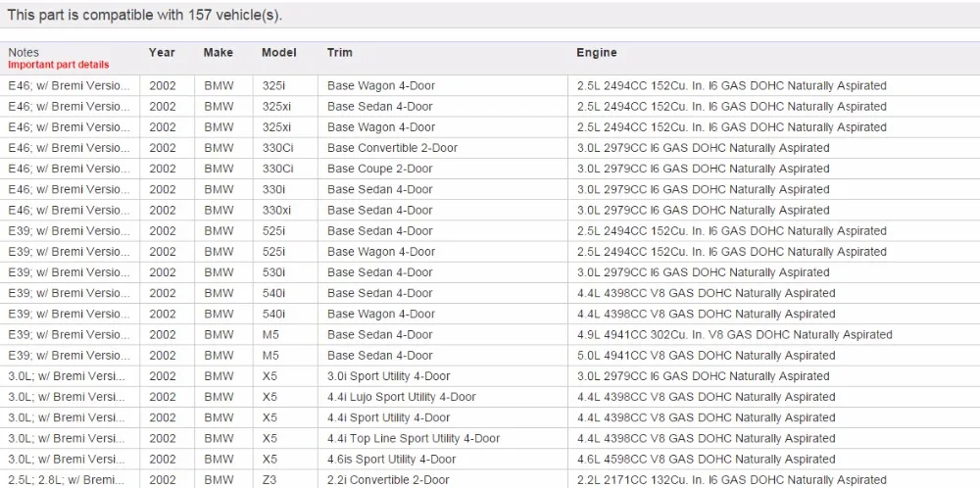The image size is (980, 488).
Task: Click the Model column header
Action: click(278, 53)
